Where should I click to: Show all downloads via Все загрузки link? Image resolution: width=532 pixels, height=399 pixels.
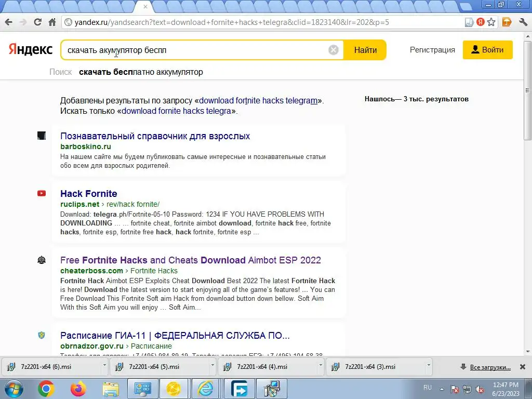[490, 367]
